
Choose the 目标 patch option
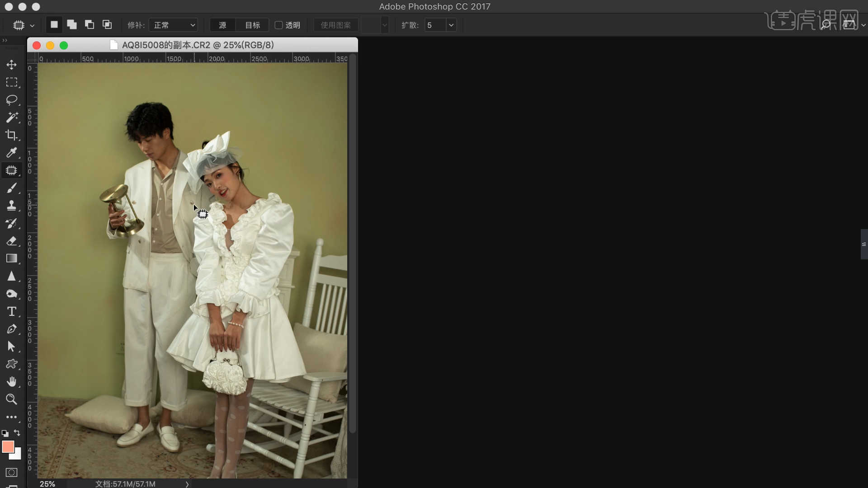click(x=252, y=25)
